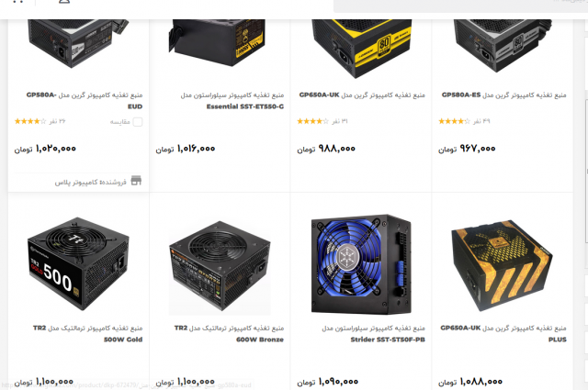Open the Thermaltake TR2 500W Gold product image
This screenshot has height=390, width=588.
click(78, 263)
